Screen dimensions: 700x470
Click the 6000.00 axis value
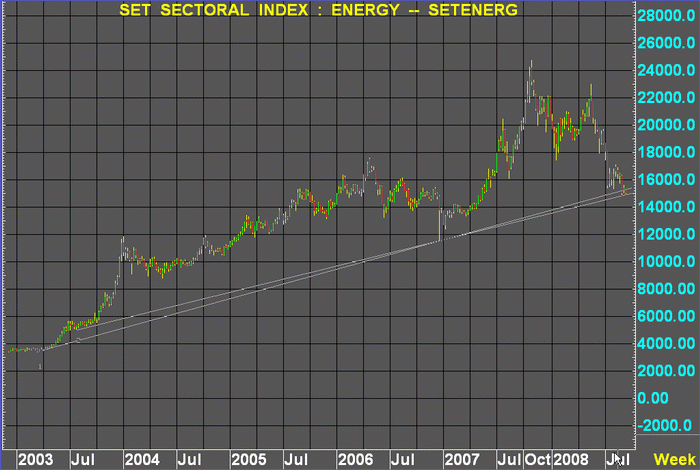(666, 316)
